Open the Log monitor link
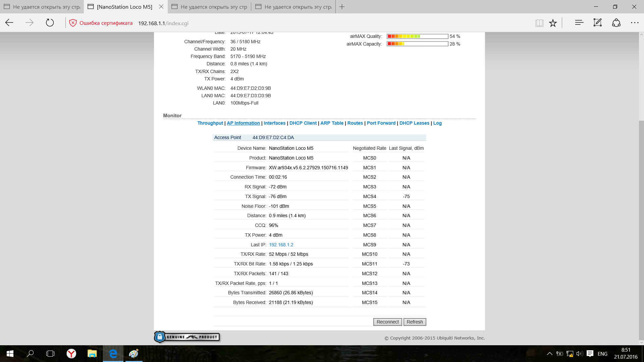 point(437,123)
